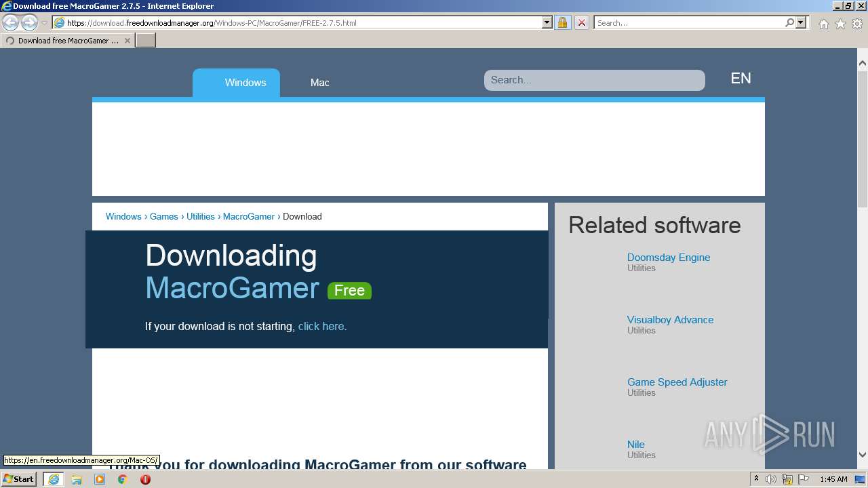Click the vertical scrollbar thumb

[863, 139]
